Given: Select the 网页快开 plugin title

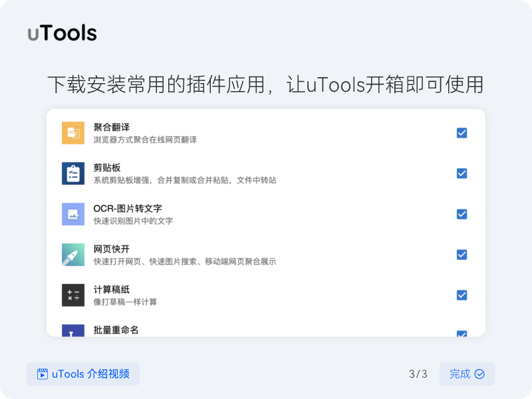Looking at the screenshot, I should (111, 249).
